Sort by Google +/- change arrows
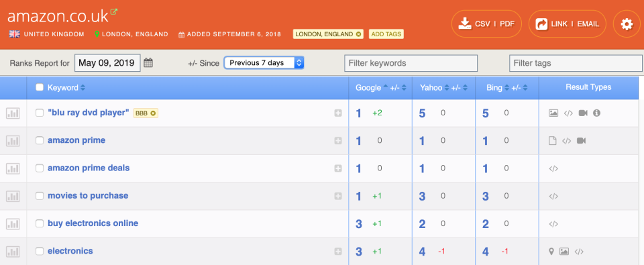 click(404, 87)
